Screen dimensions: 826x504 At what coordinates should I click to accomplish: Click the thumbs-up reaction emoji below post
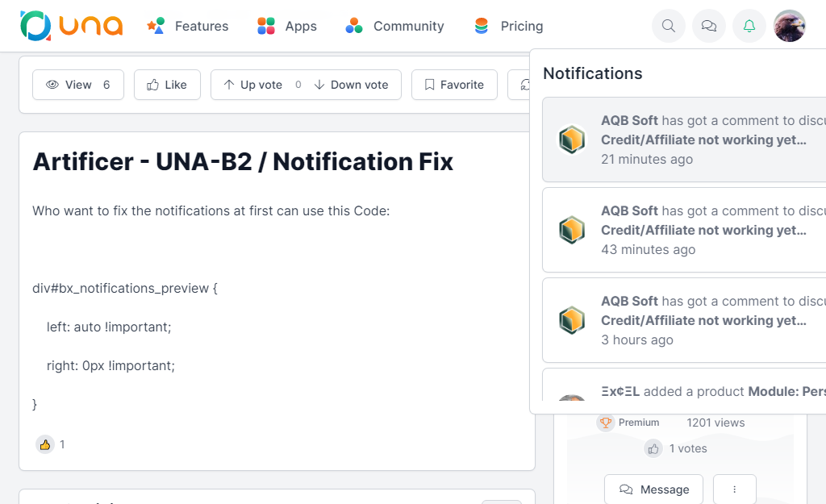[45, 444]
